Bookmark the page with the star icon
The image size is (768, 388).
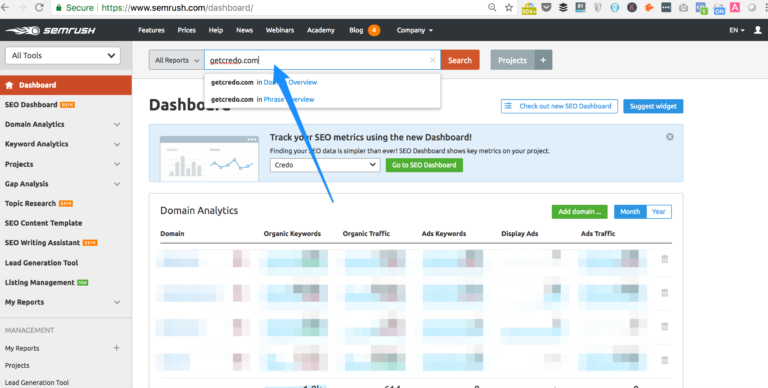click(509, 7)
